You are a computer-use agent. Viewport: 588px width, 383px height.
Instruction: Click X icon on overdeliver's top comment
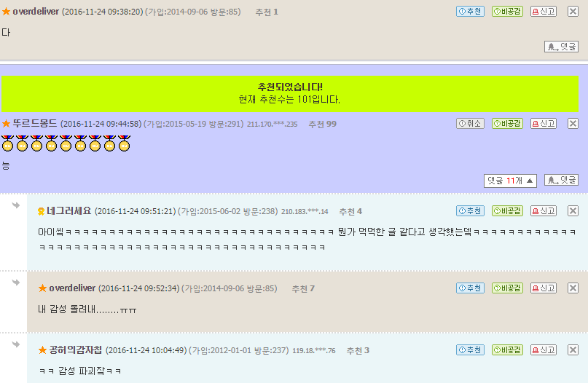point(573,11)
